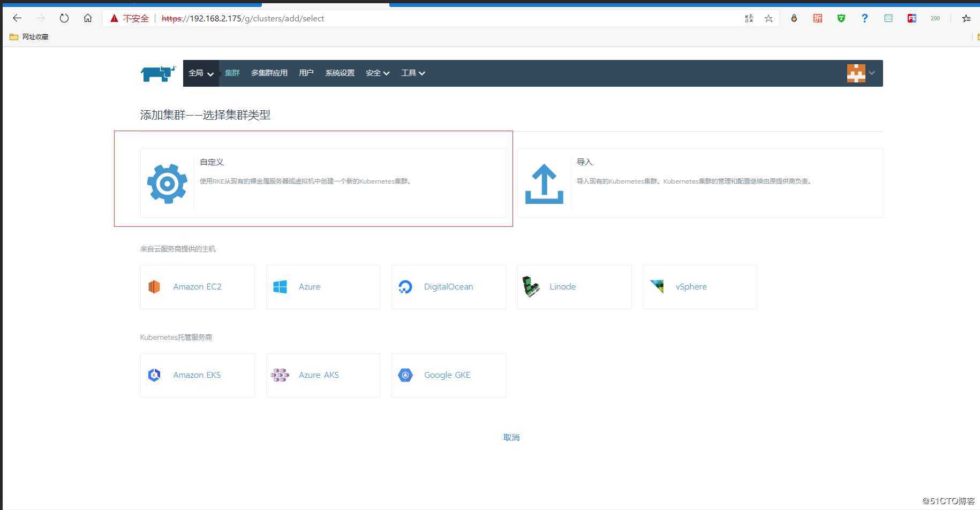Viewport: 980px width, 510px height.
Task: Select the 导入 import cluster title
Action: (584, 162)
